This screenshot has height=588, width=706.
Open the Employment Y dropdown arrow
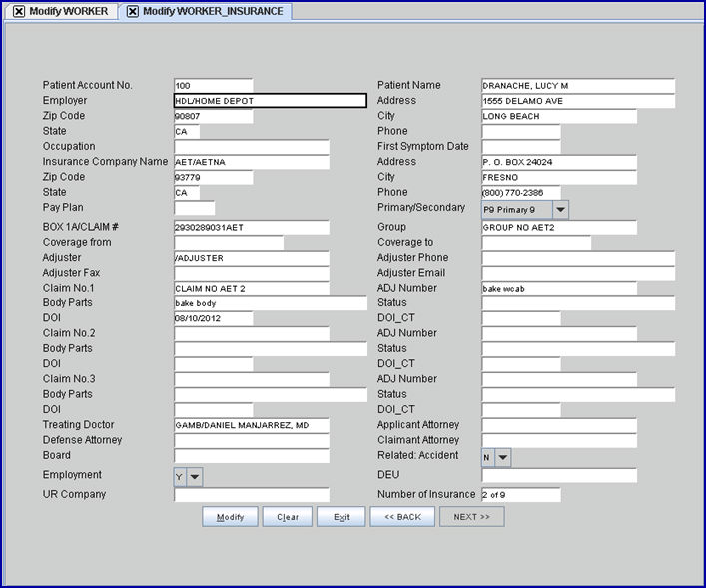195,477
